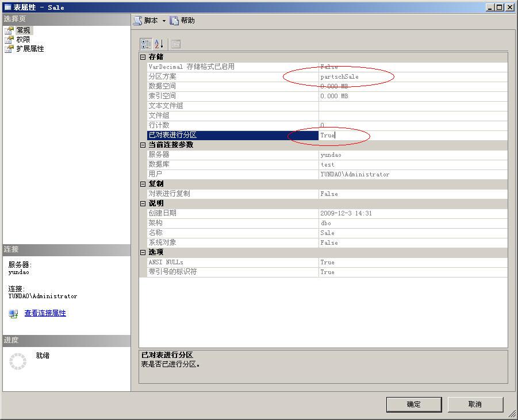
Task: Click the 帮助 document icon
Action: pos(174,21)
